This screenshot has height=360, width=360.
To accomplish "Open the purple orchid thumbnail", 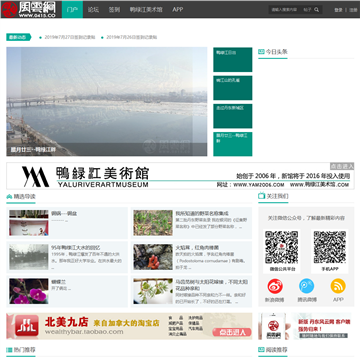I will pyautogui.click(x=29, y=291).
